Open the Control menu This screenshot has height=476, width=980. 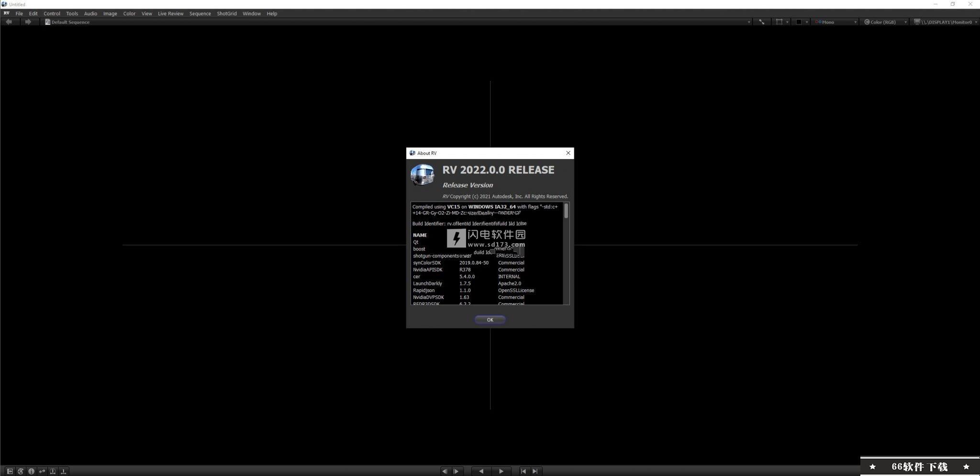52,13
